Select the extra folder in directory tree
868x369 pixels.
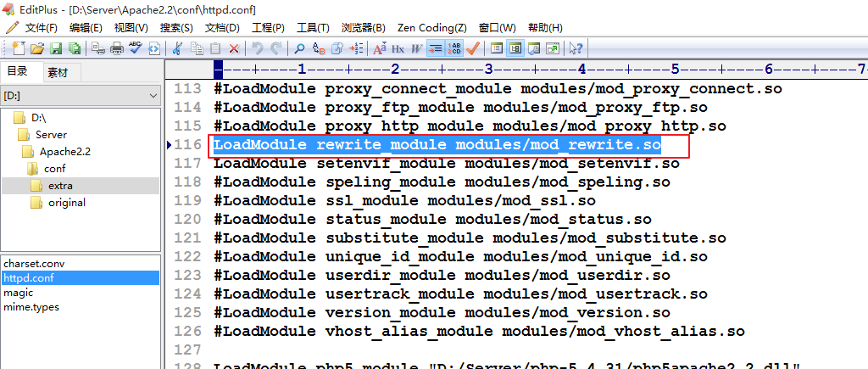click(x=59, y=186)
